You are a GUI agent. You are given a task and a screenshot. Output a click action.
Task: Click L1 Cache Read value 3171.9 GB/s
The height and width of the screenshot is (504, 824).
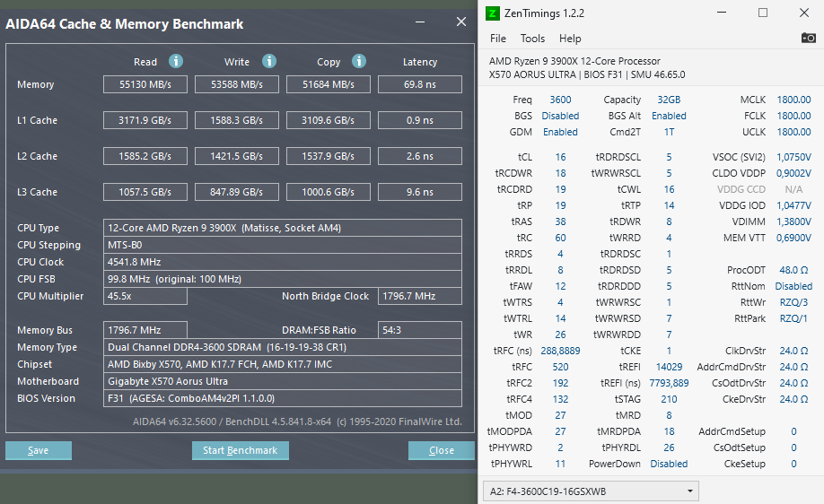coord(145,120)
